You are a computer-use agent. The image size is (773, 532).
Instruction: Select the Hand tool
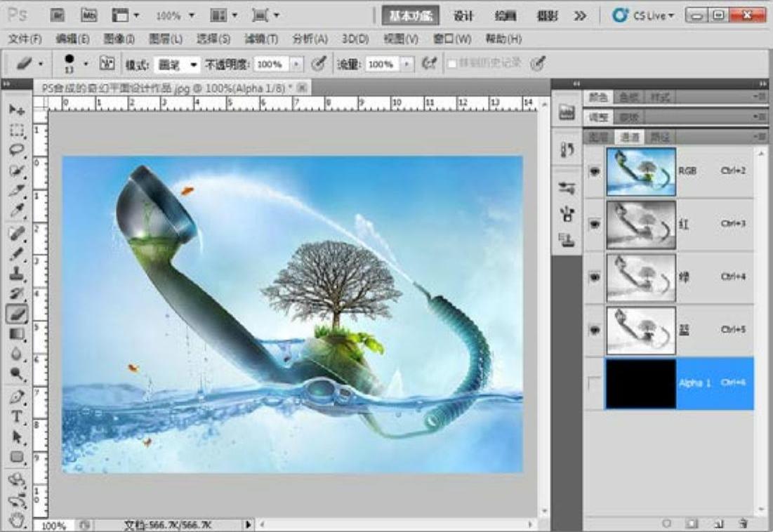point(17,520)
